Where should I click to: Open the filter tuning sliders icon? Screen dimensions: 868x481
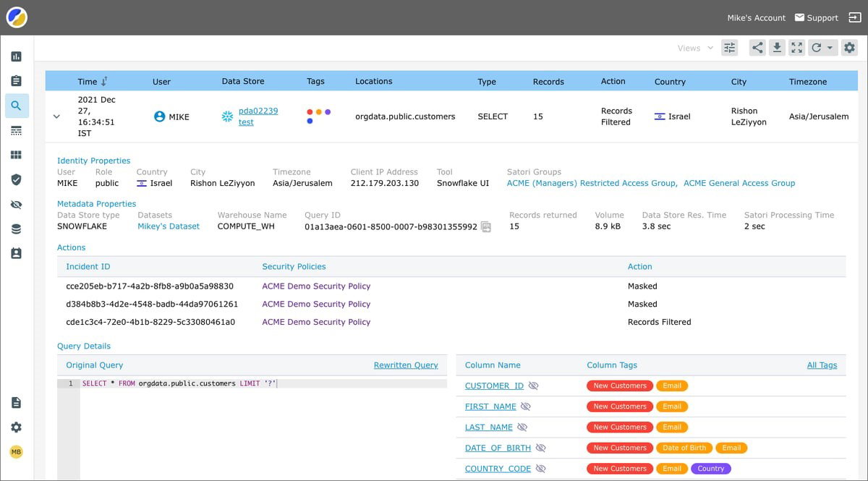(x=729, y=48)
